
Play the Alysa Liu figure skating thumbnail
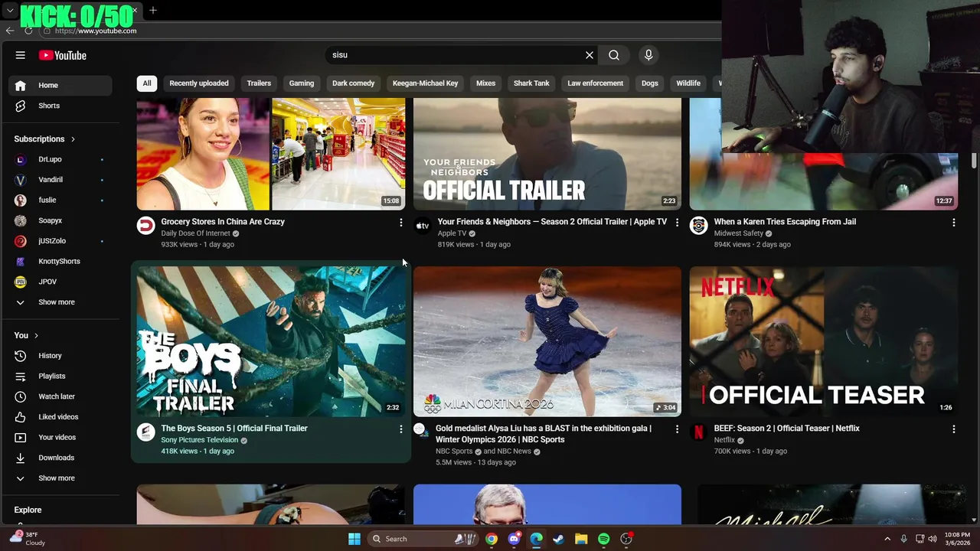(547, 341)
